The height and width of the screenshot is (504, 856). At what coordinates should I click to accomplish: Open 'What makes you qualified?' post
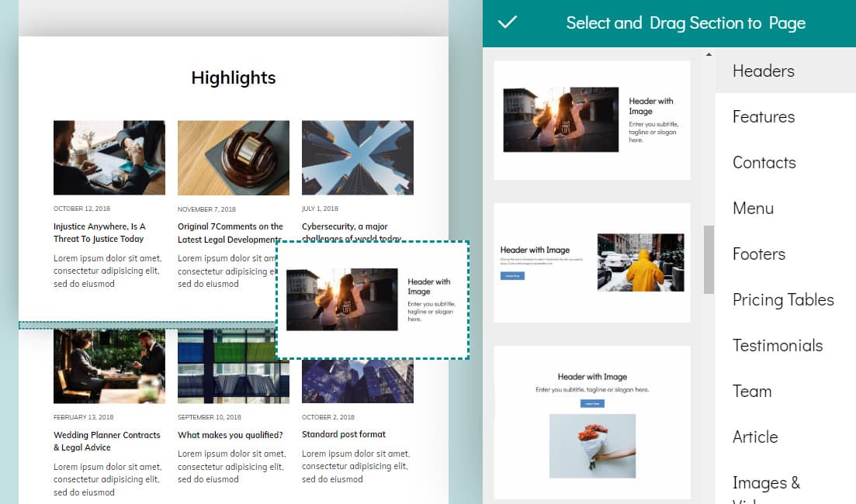[230, 435]
